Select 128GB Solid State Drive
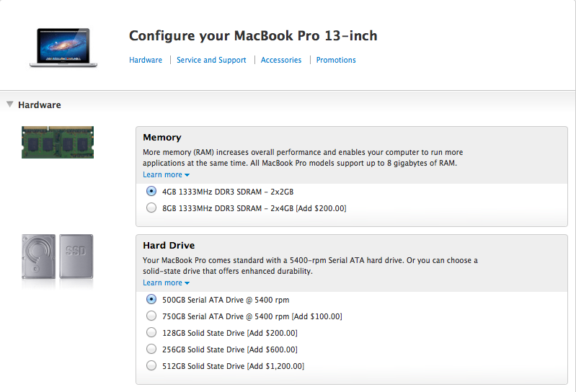Screen dimensions: 576x392 [151, 332]
